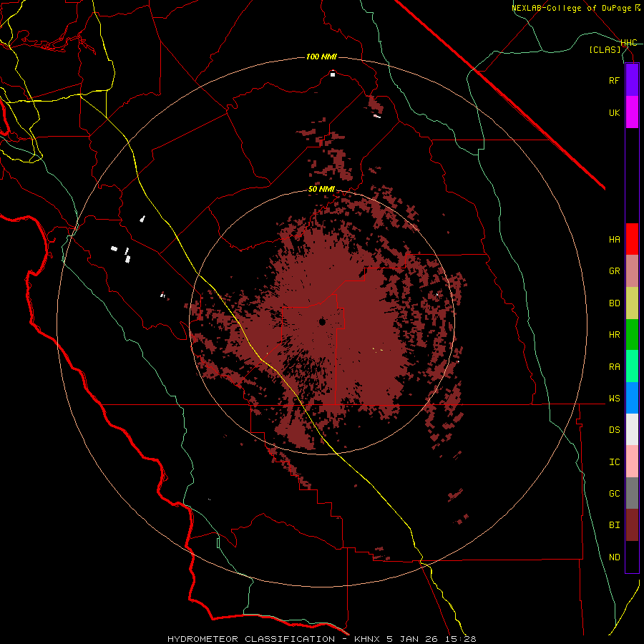Click the RF purple legend swatch
This screenshot has width=644, height=644.
point(632,80)
